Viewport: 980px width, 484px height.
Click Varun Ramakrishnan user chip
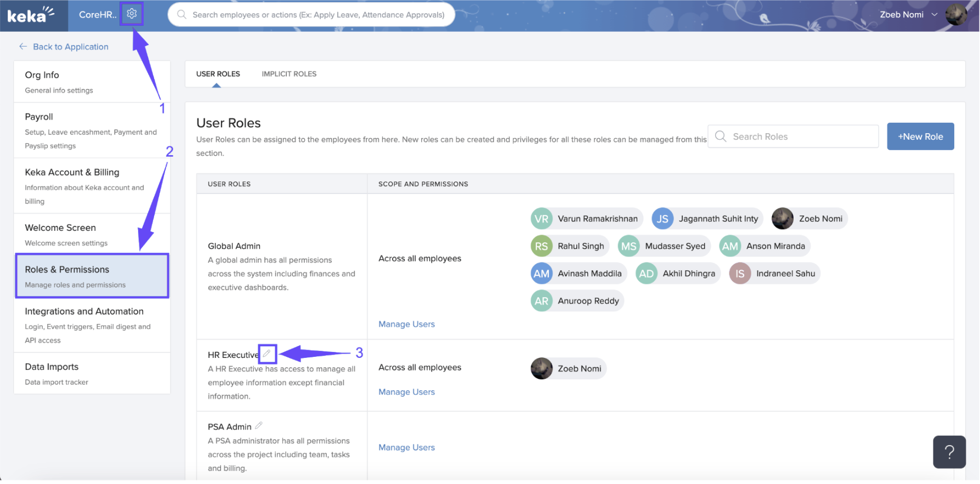click(586, 219)
